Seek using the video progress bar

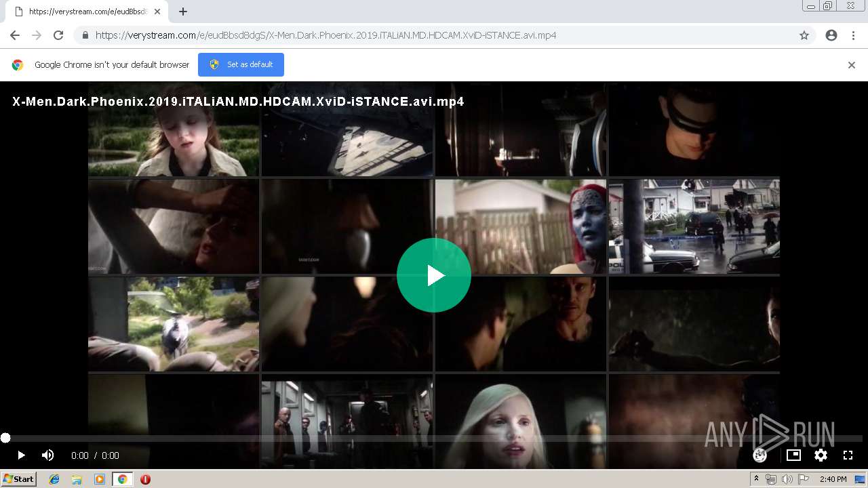pos(434,439)
